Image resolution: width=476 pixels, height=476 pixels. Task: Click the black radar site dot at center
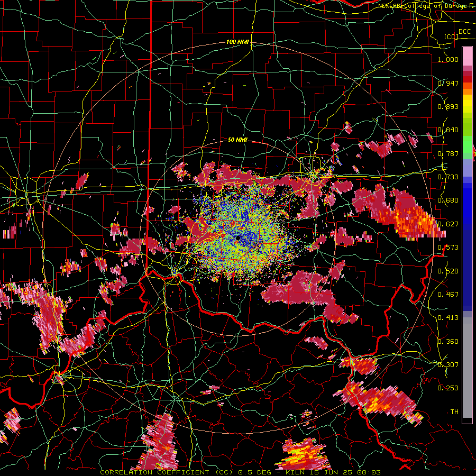click(x=237, y=237)
